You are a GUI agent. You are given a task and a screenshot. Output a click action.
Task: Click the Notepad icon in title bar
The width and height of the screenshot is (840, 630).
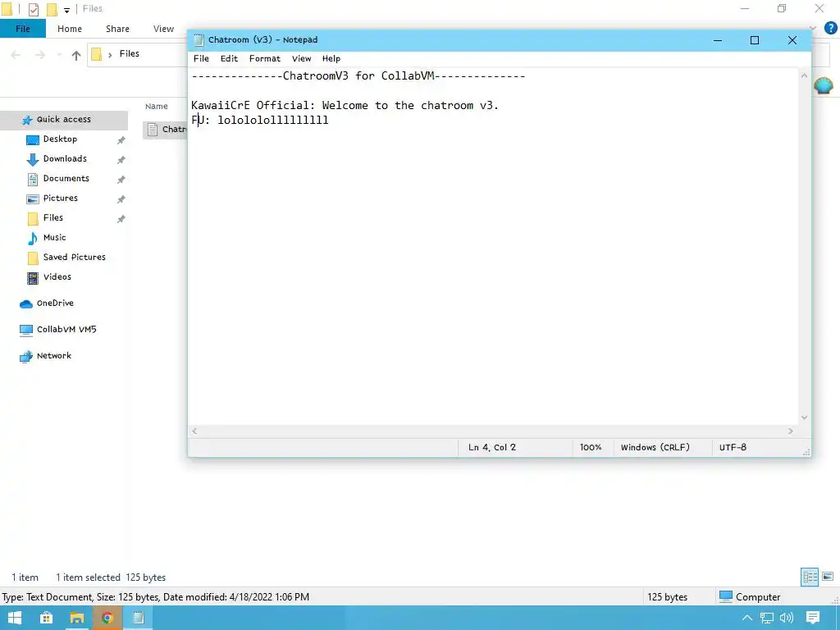click(199, 39)
